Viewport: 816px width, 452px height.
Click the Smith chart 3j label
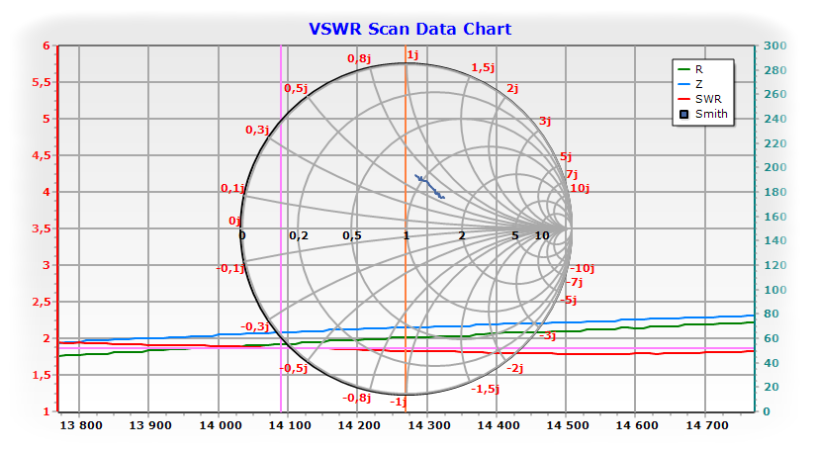(544, 121)
